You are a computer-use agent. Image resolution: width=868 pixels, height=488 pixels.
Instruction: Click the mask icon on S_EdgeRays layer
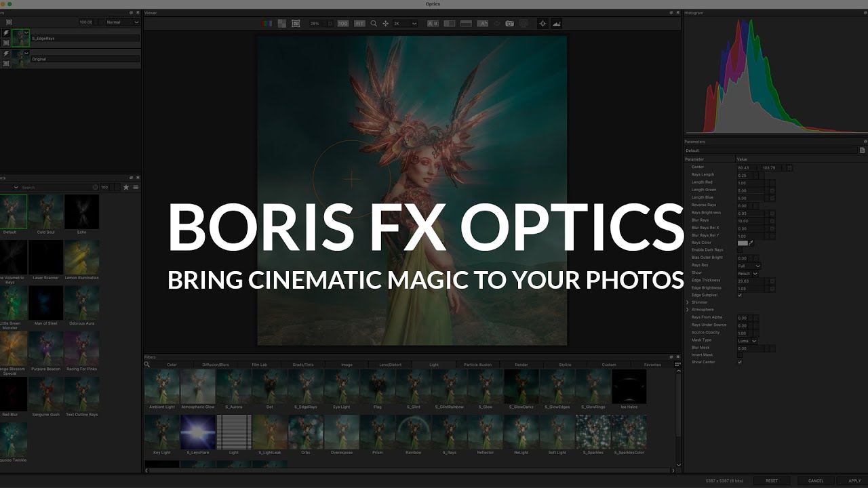point(6,43)
